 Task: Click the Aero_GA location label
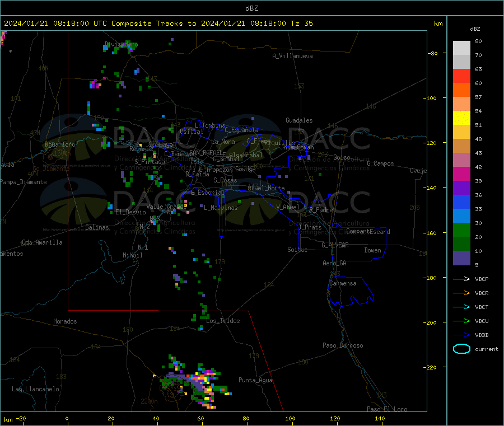click(x=335, y=263)
